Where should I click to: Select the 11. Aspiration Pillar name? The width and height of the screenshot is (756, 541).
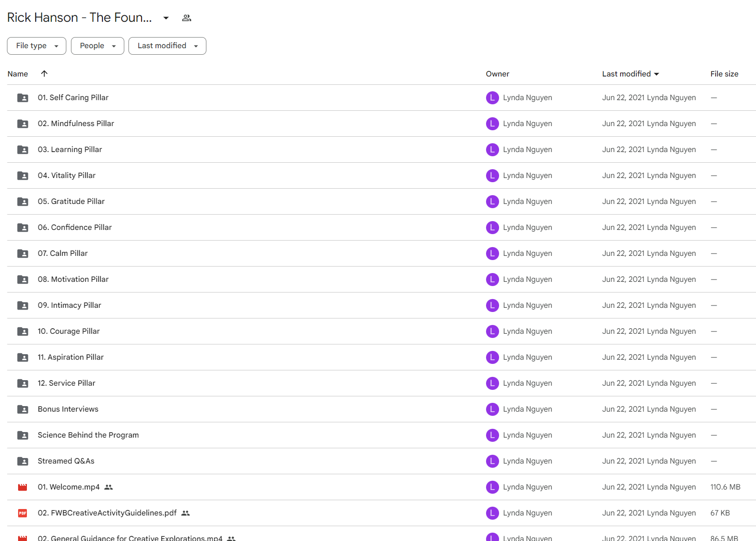click(71, 357)
